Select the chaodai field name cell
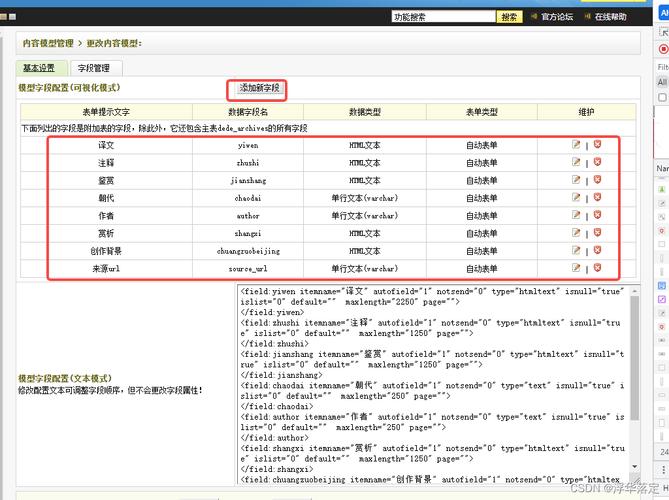The height and width of the screenshot is (500, 669). click(x=248, y=198)
